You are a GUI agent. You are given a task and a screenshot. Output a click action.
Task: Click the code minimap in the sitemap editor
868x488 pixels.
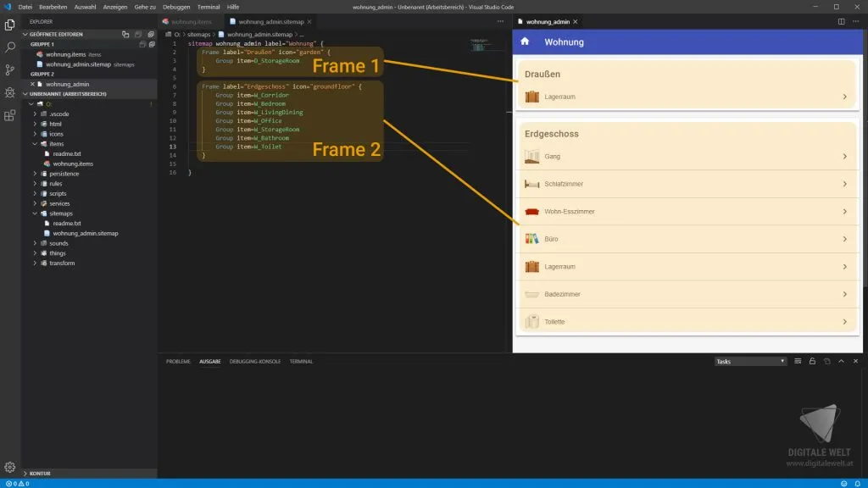(x=480, y=44)
